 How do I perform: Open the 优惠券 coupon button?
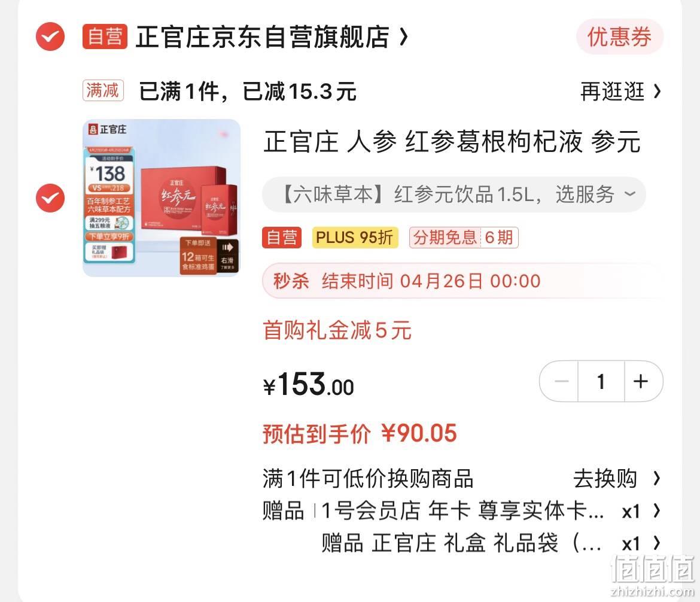tap(619, 37)
